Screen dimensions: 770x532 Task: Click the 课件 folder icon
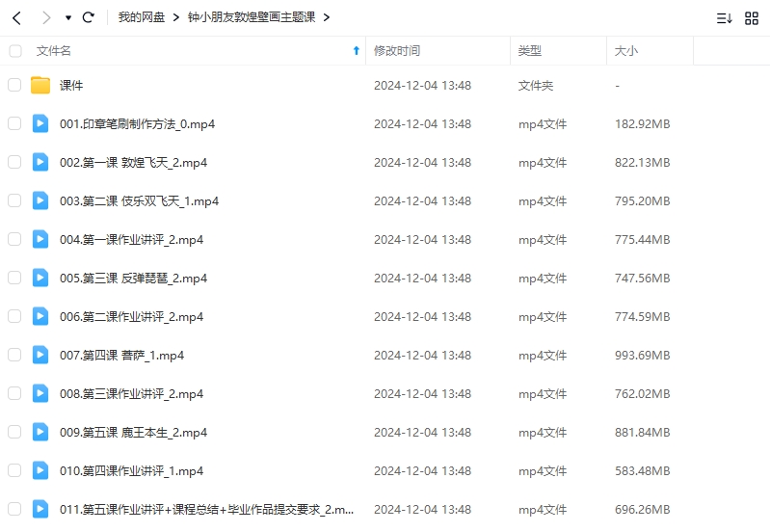tap(40, 86)
